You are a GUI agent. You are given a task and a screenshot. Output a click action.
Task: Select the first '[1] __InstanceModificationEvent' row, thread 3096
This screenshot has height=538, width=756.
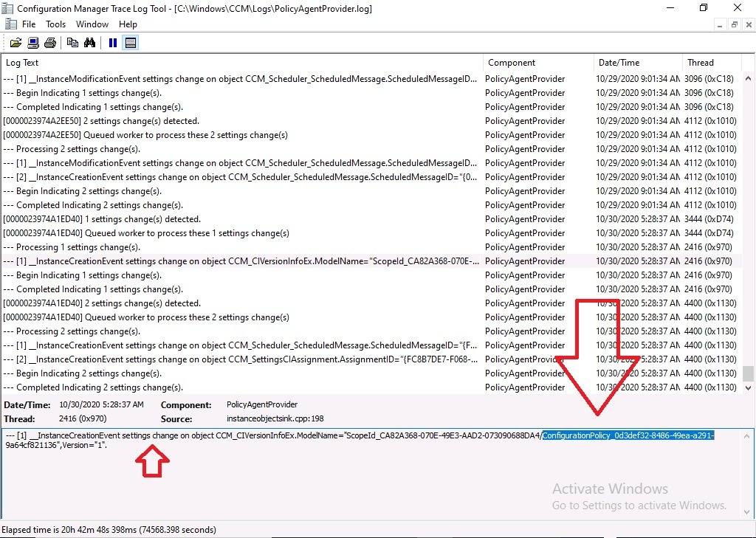click(371, 78)
